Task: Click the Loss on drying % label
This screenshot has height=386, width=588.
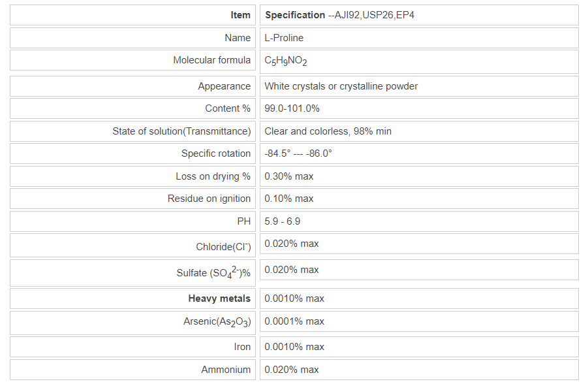Action: (213, 176)
